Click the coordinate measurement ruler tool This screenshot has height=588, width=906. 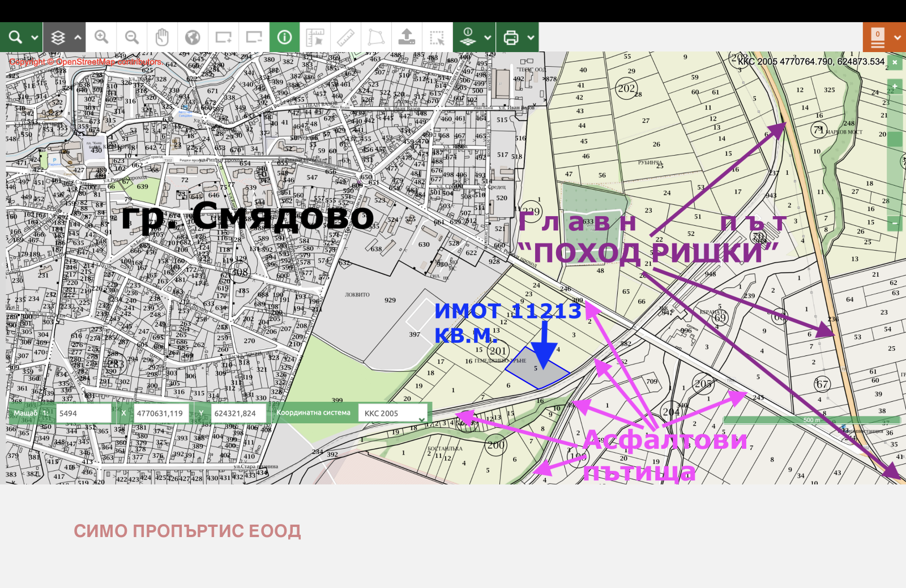click(315, 37)
